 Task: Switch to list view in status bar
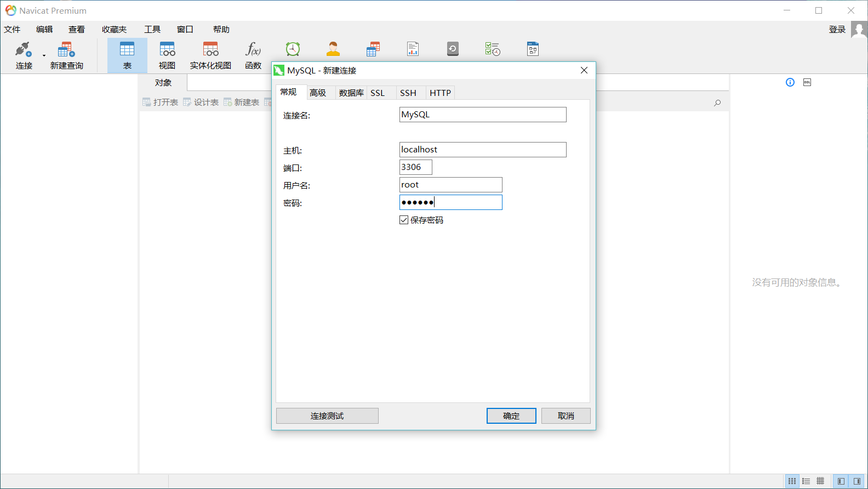[x=806, y=481]
